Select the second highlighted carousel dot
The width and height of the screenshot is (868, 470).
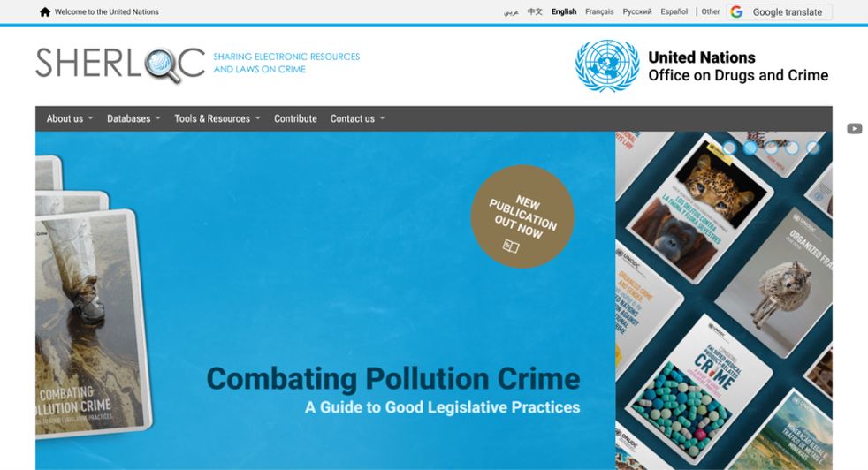tap(750, 148)
